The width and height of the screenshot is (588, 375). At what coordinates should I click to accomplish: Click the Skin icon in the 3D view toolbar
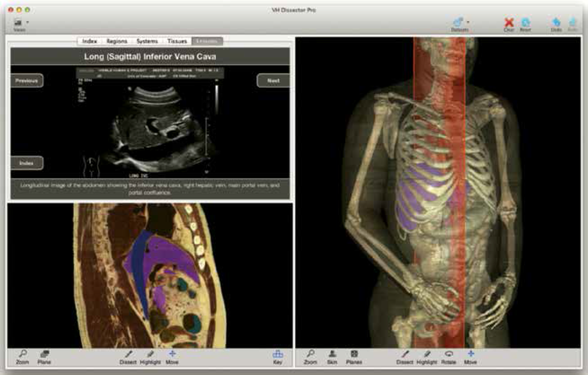click(x=332, y=357)
